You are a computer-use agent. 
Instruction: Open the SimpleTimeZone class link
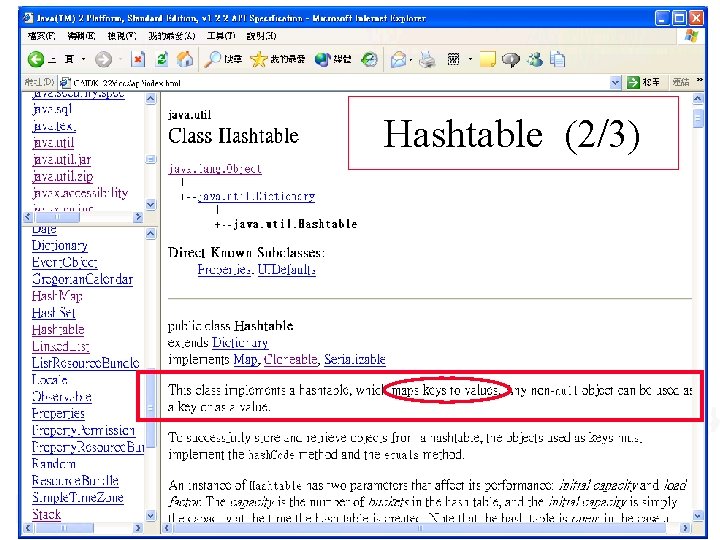78,498
